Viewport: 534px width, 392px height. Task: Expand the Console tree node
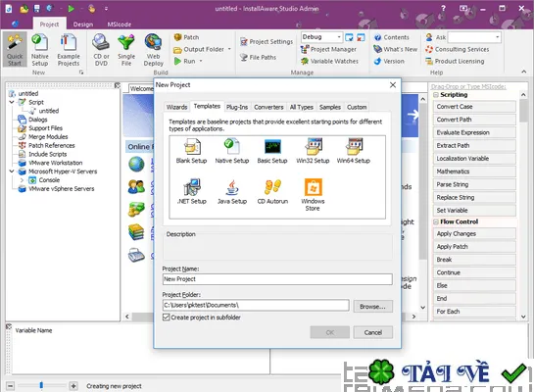point(22,180)
